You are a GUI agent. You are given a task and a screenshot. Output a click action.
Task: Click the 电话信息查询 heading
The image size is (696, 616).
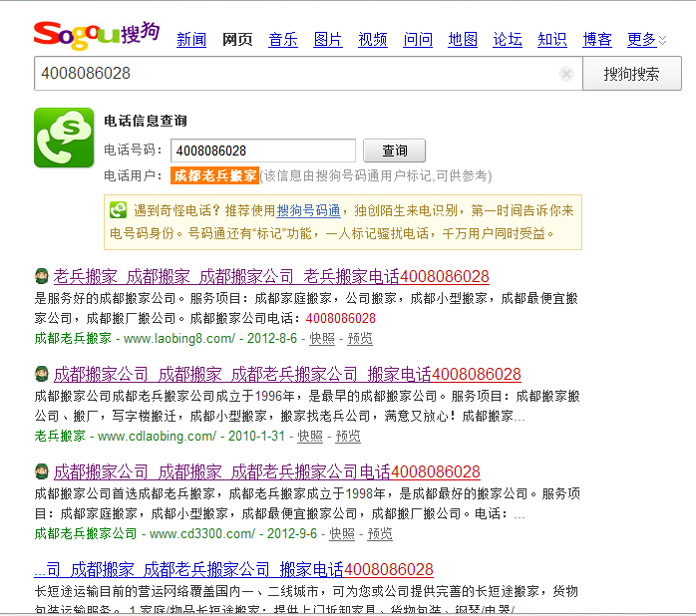click(146, 121)
